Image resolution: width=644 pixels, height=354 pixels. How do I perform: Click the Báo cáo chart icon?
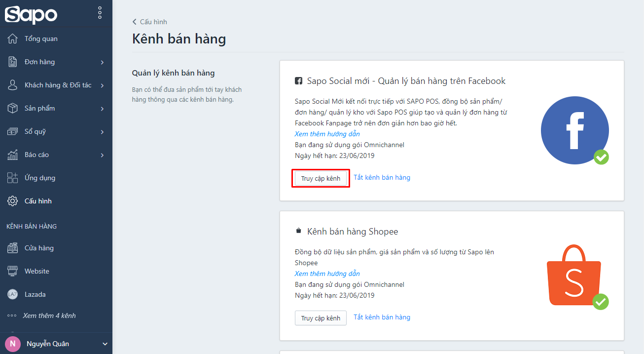pos(13,155)
